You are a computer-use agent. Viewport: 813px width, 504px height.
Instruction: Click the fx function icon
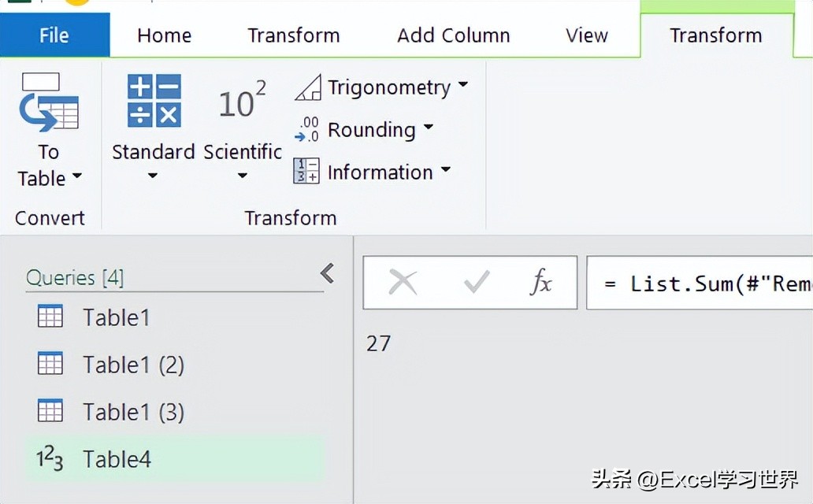click(540, 282)
